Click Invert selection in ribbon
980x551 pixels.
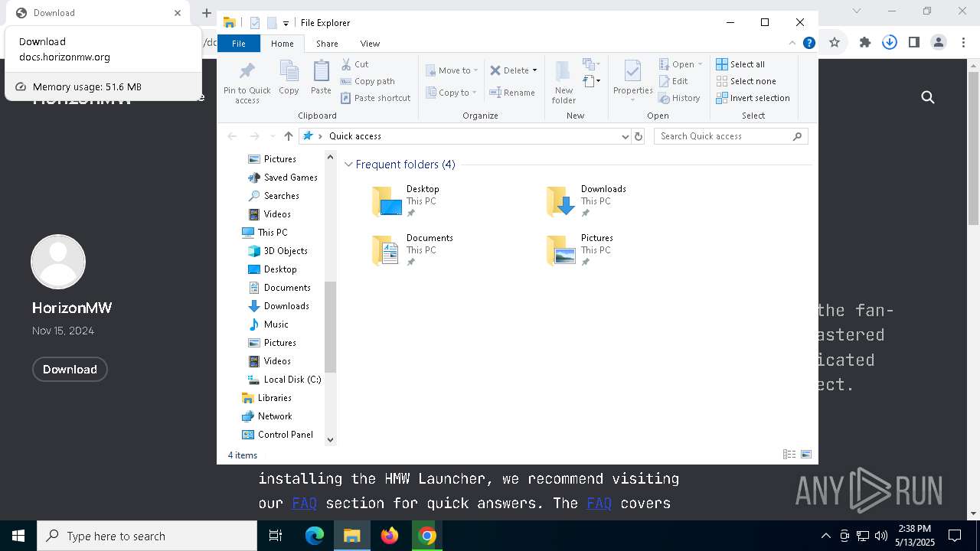pos(753,98)
